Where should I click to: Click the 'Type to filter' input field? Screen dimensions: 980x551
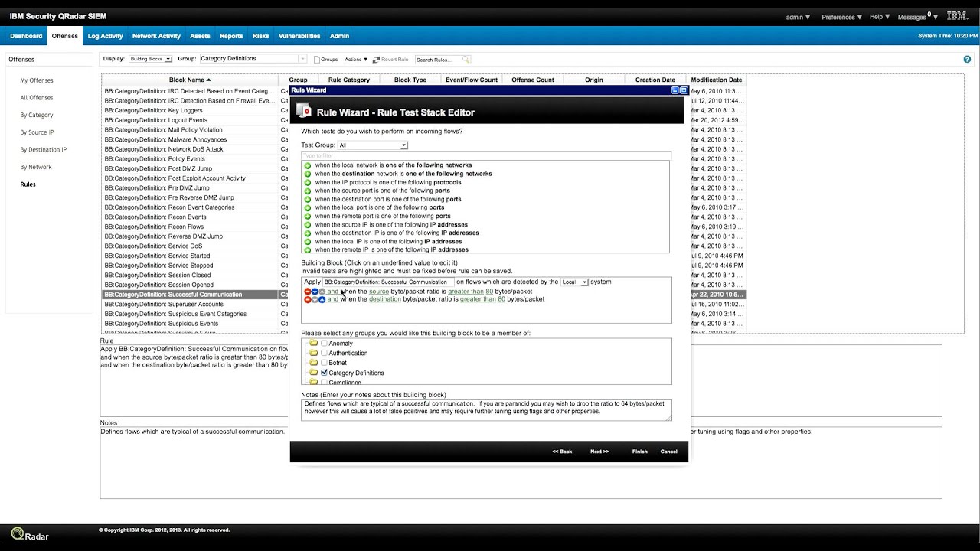coord(485,155)
